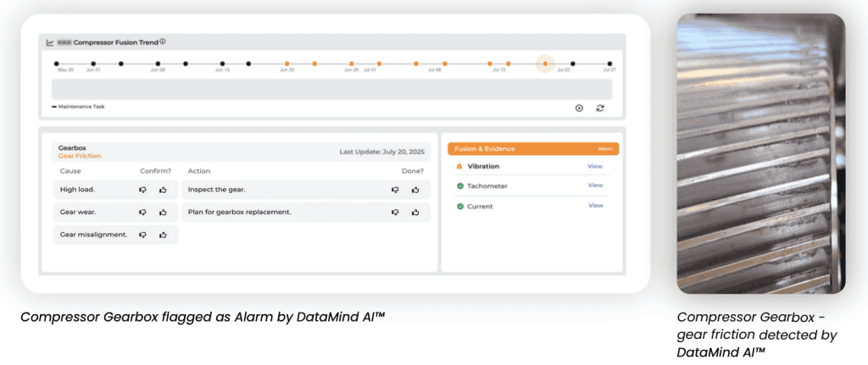Open the View link for Vibration
The height and width of the screenshot is (365, 868).
tap(595, 166)
